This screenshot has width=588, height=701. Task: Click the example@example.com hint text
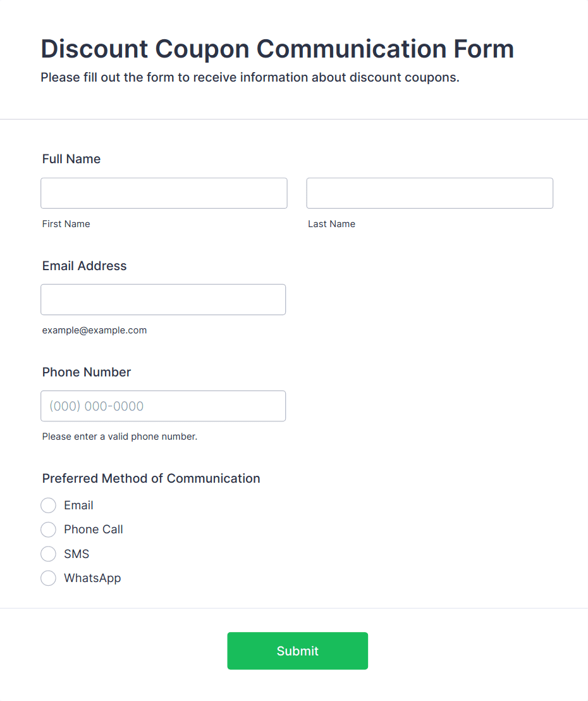[x=95, y=330]
